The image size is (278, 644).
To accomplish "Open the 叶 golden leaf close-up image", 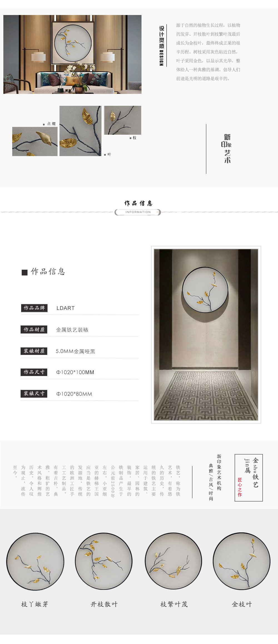I will [80, 131].
